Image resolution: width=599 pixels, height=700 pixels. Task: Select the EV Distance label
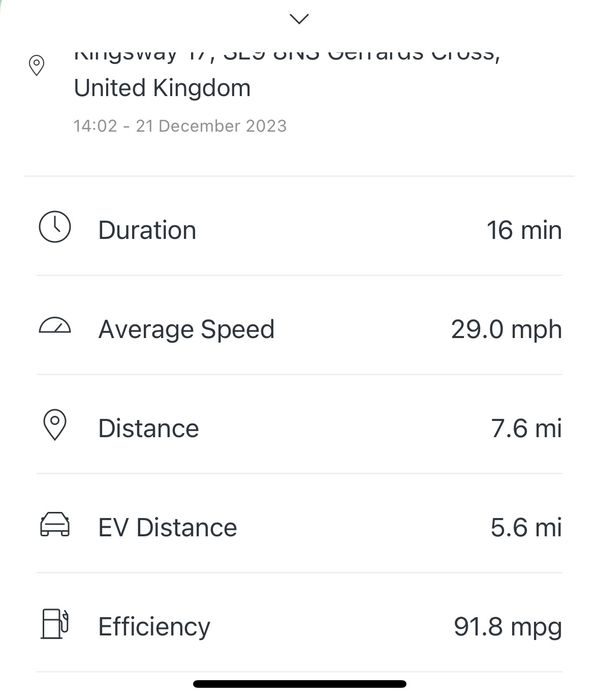[x=168, y=528]
